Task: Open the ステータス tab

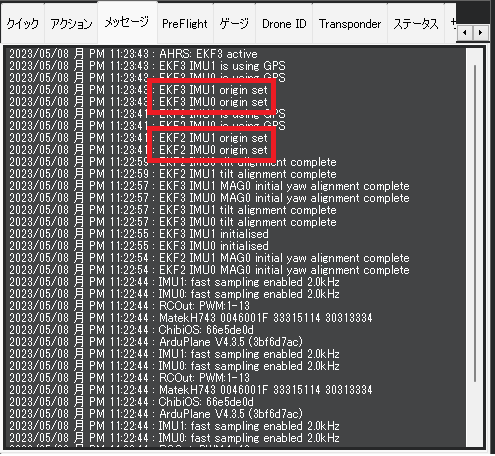Action: coord(416,24)
